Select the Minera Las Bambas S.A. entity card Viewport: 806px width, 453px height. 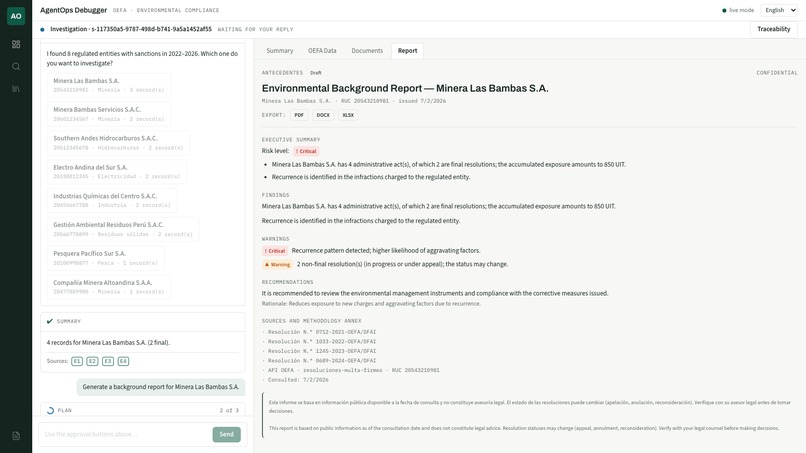[x=108, y=85]
